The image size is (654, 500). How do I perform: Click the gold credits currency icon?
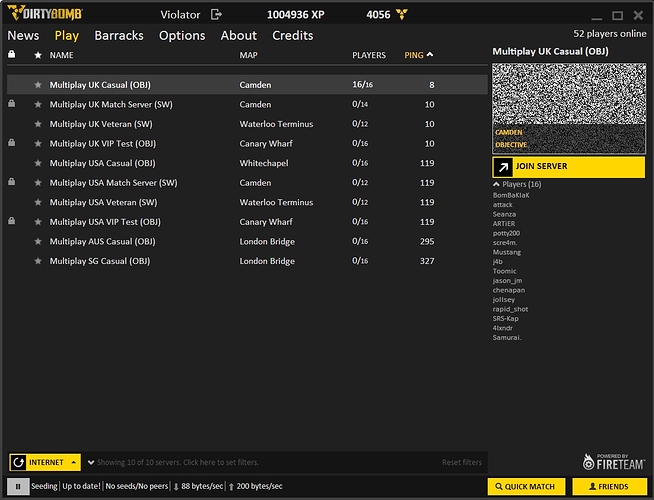[x=402, y=15]
